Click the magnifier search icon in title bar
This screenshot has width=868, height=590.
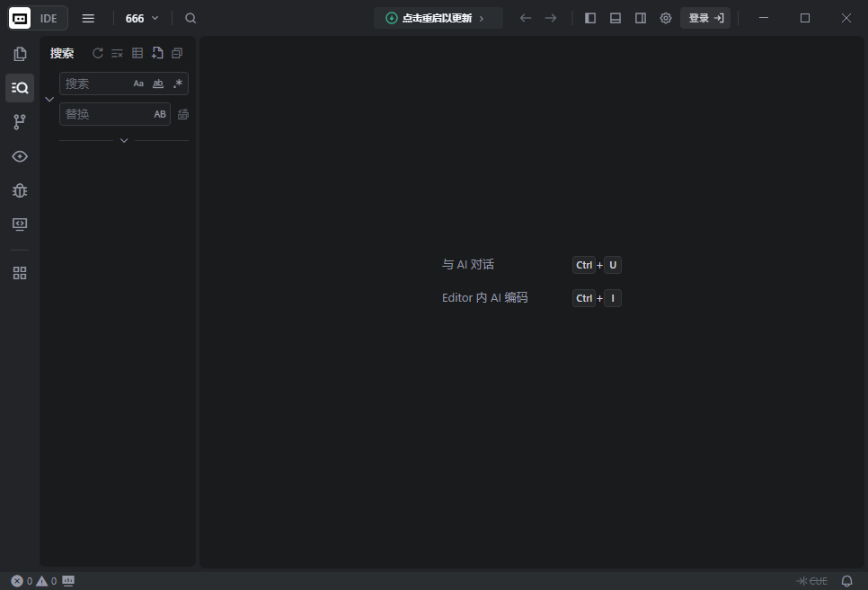click(x=190, y=18)
